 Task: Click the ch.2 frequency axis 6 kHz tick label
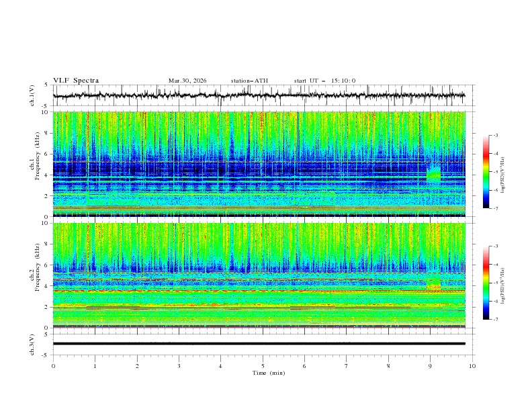coord(46,265)
